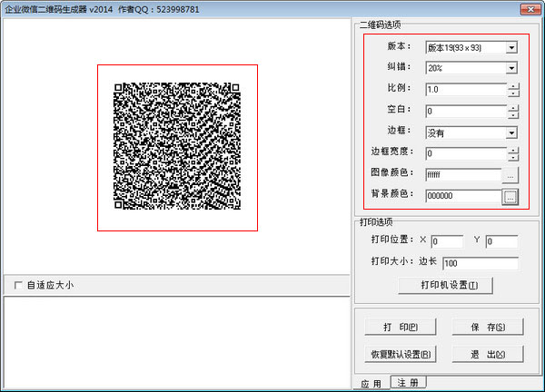
Task: Click the 边长 print size field
Action: pyautogui.click(x=481, y=263)
